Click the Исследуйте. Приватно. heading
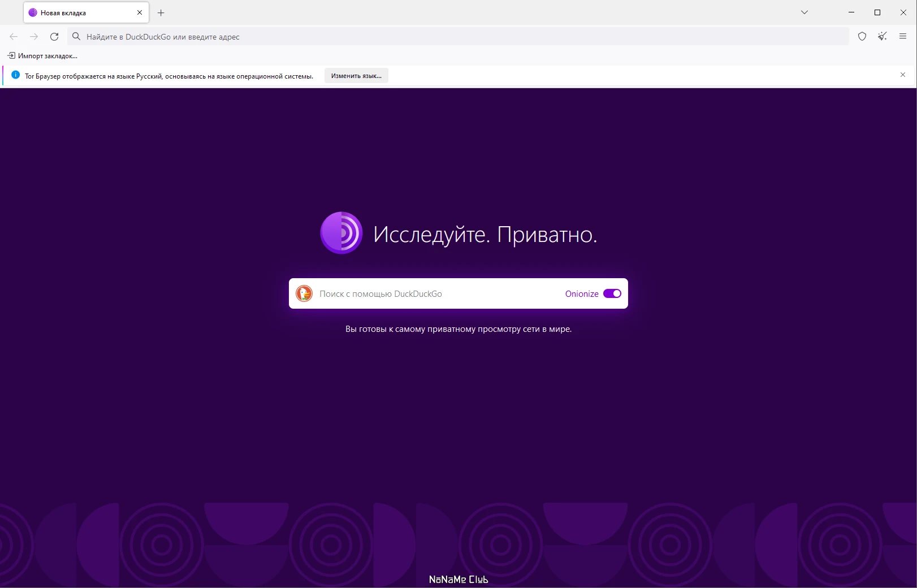Screen dimensions: 917x588 pos(485,234)
